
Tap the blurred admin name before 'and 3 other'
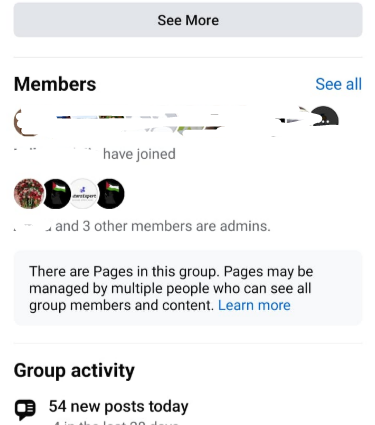tap(33, 226)
